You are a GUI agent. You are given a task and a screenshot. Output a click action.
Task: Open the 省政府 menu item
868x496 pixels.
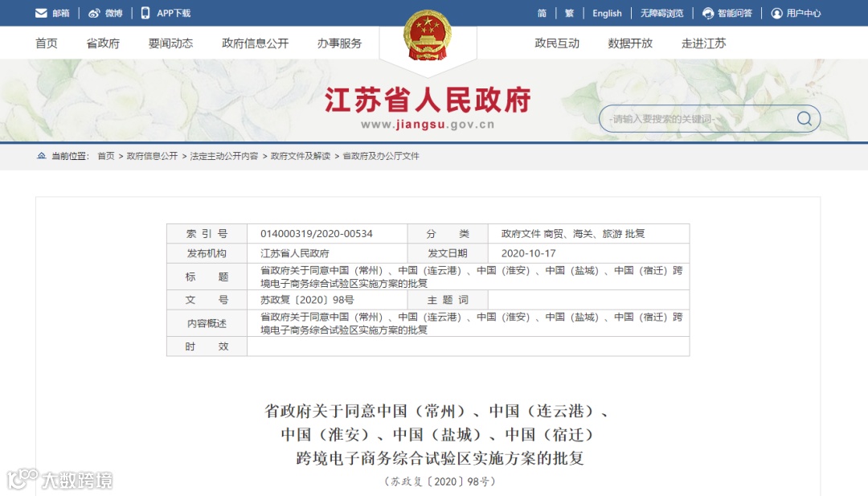pos(103,43)
